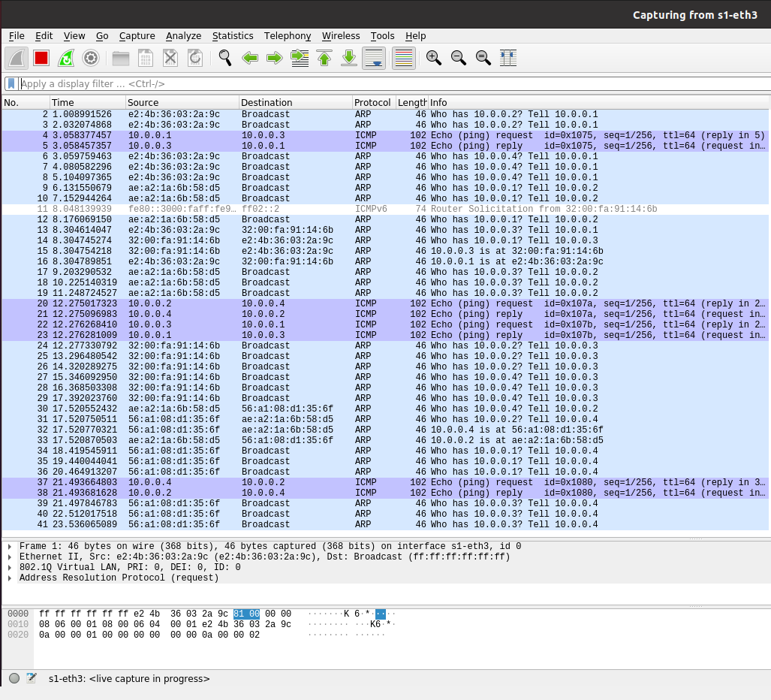Screen dimensions: 771x700
Task: Sort packets by Info column
Action: pos(598,102)
